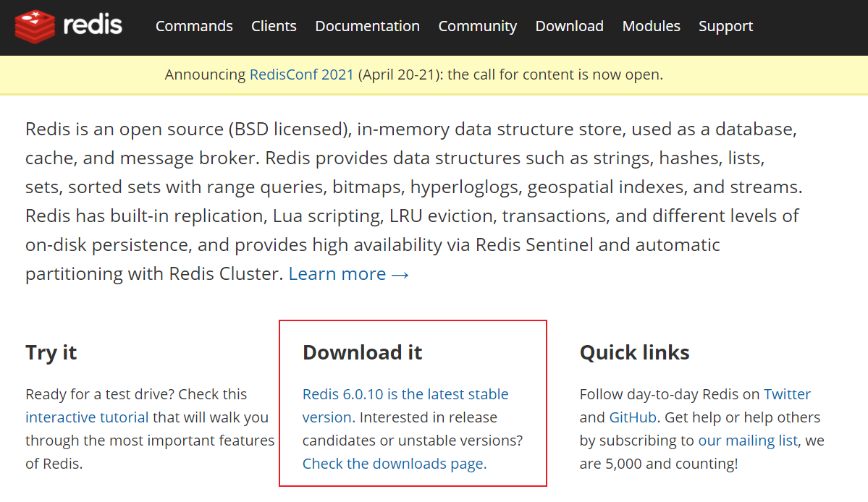Select Download in the navigation bar
868x502 pixels.
570,26
